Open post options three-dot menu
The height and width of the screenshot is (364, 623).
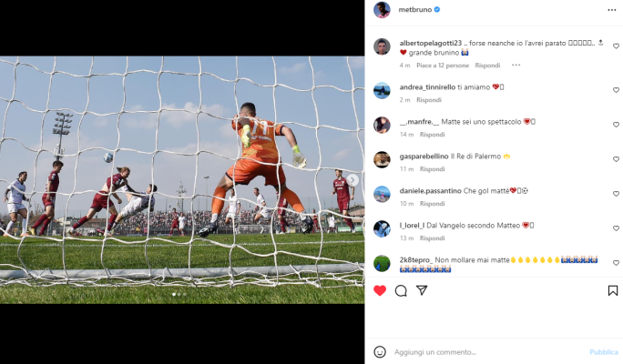click(x=612, y=10)
